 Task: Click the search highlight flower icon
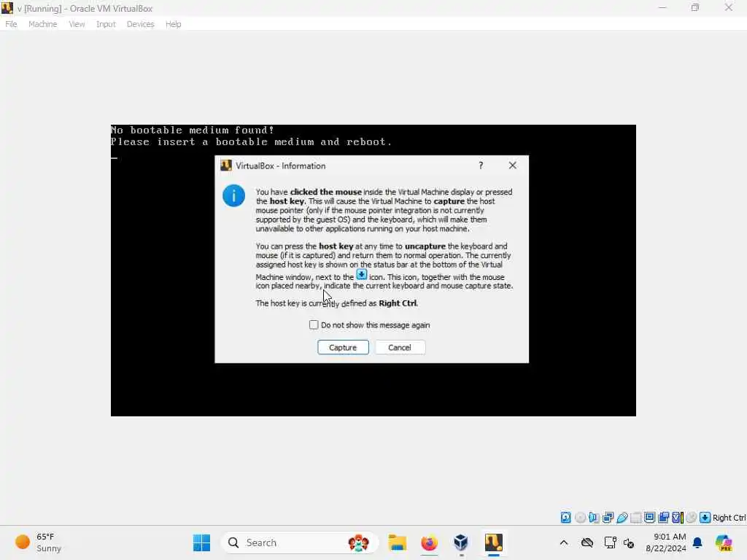tap(358, 542)
